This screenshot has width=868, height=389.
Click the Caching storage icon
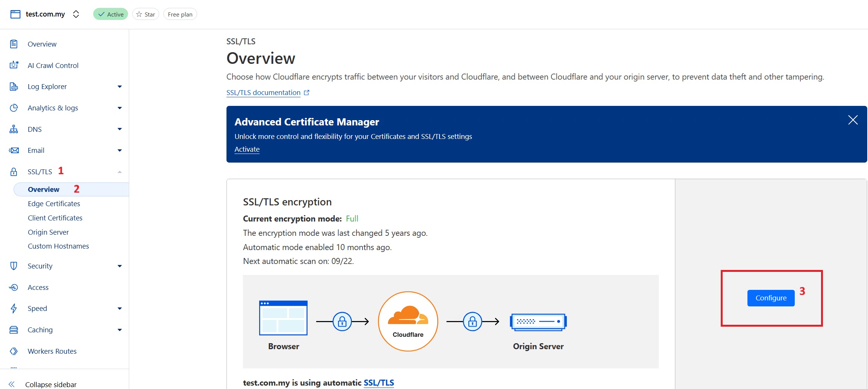coord(14,330)
